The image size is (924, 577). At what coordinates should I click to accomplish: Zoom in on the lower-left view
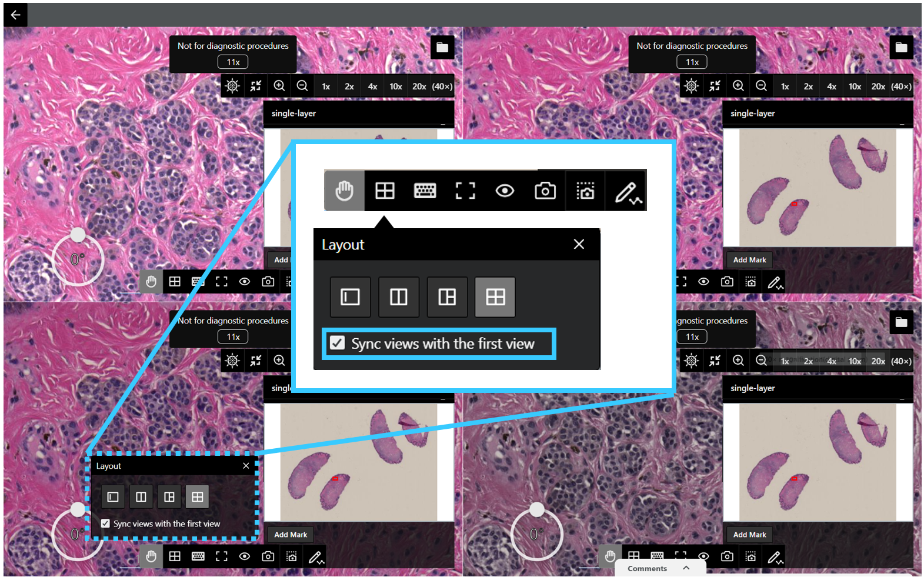click(279, 361)
